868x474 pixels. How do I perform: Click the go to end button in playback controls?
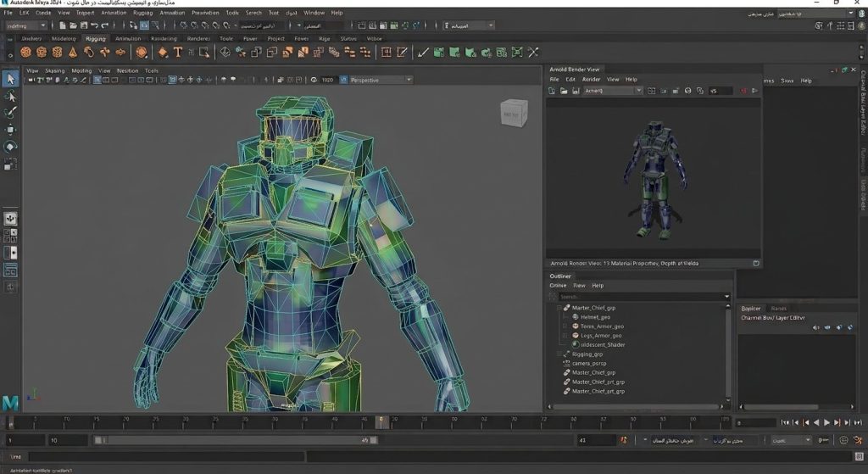point(858,422)
